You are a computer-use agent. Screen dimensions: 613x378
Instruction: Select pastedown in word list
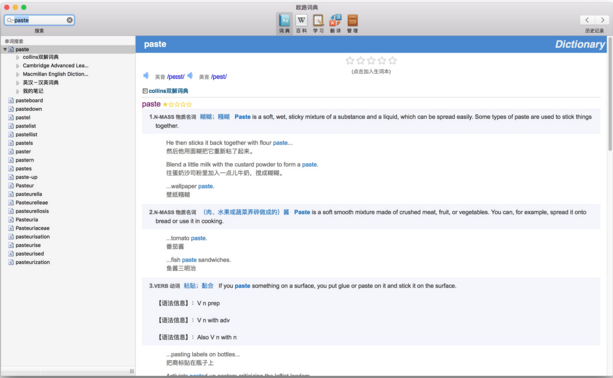click(x=29, y=109)
